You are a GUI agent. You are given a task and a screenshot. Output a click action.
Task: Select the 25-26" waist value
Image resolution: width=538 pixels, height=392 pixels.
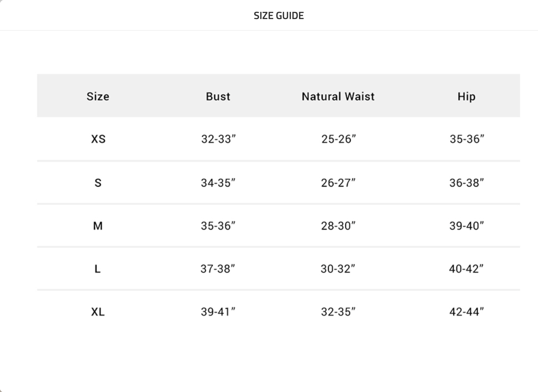coord(338,139)
